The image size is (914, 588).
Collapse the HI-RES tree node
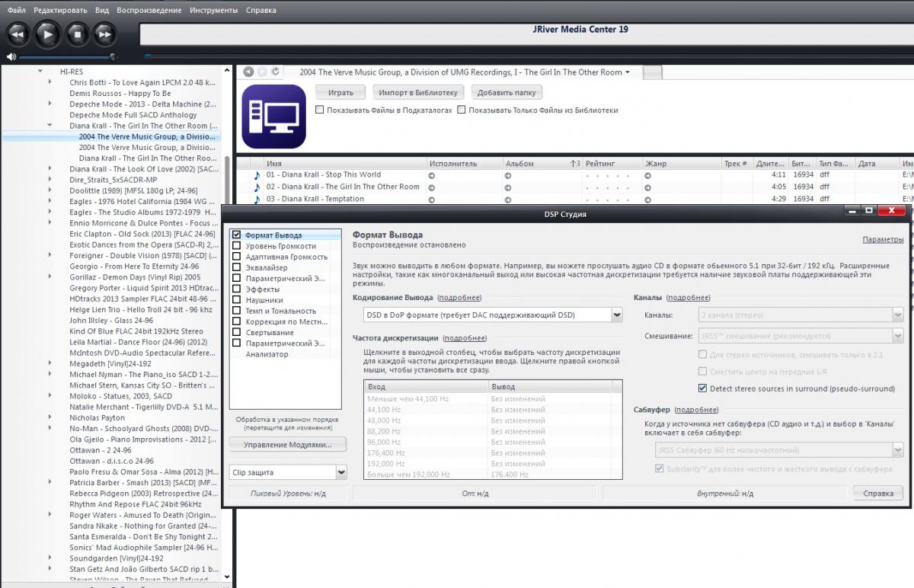point(40,71)
